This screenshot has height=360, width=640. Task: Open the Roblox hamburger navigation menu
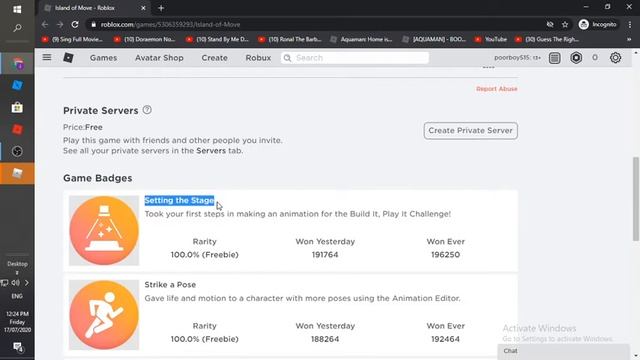click(x=47, y=58)
